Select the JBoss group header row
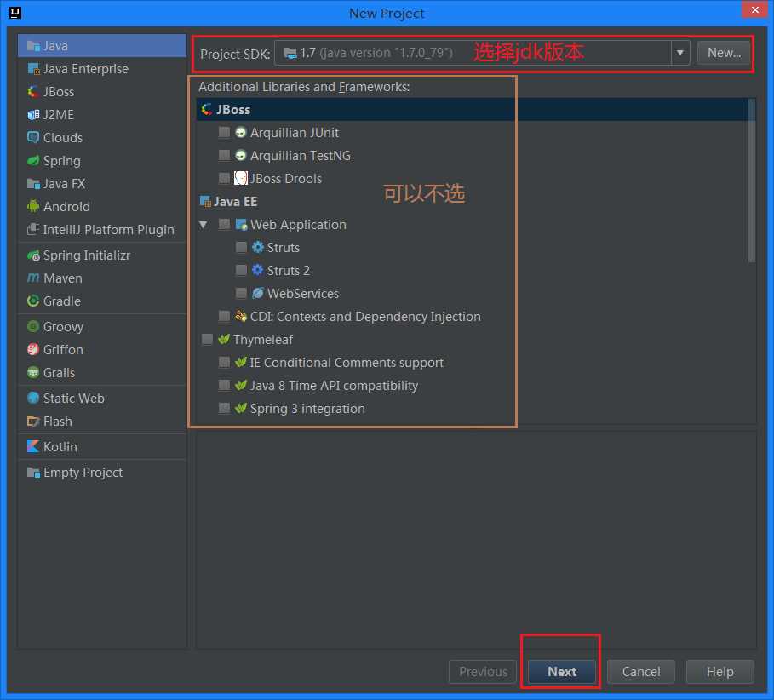The height and width of the screenshot is (700, 774). point(475,109)
